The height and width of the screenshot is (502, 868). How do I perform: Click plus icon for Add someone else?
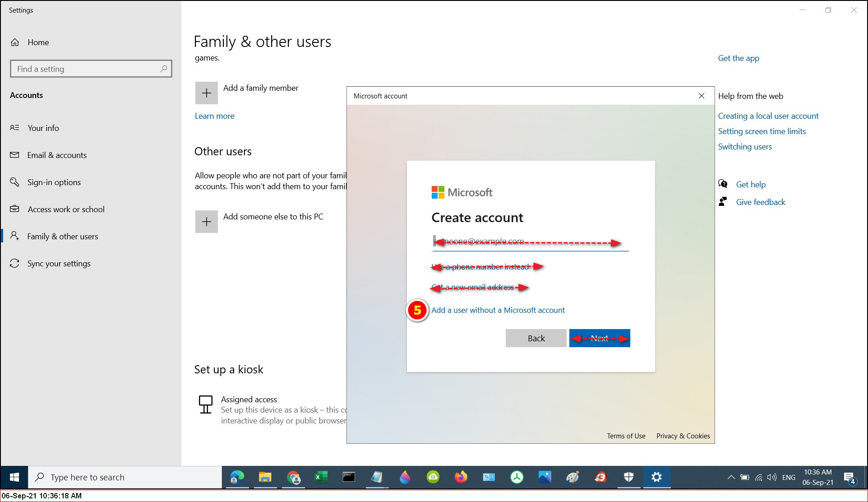click(206, 222)
